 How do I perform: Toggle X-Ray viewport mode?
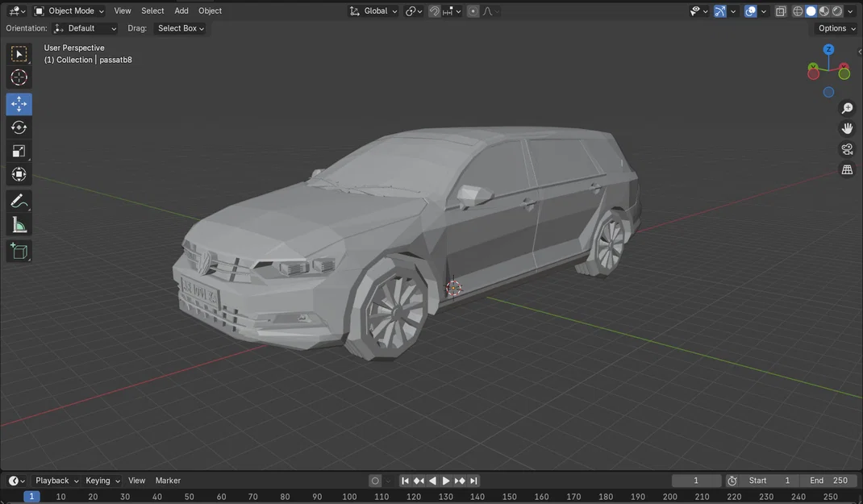(x=780, y=10)
